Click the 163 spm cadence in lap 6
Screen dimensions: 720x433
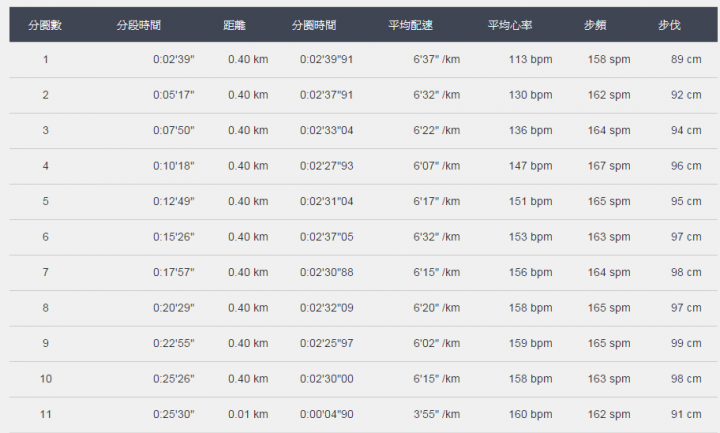point(609,237)
